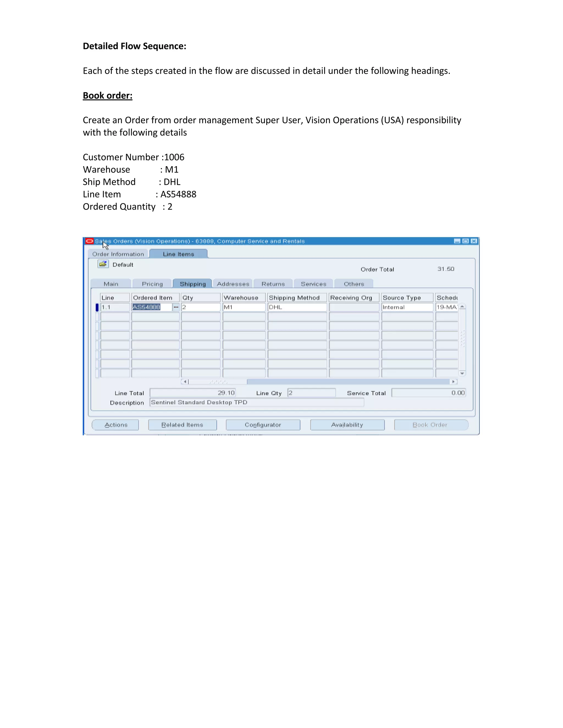Minimize the Sales Orders window
The image size is (563, 728).
point(457,241)
